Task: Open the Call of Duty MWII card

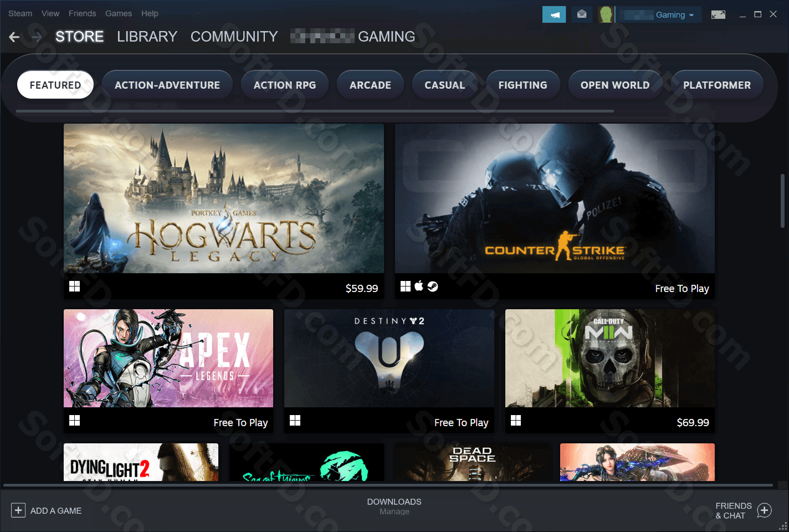Action: [610, 358]
